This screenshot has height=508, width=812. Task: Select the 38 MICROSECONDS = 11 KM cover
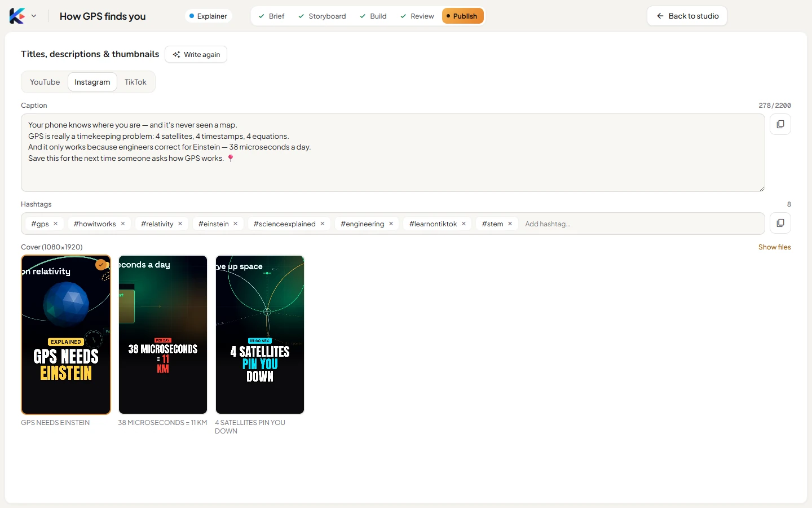point(163,335)
